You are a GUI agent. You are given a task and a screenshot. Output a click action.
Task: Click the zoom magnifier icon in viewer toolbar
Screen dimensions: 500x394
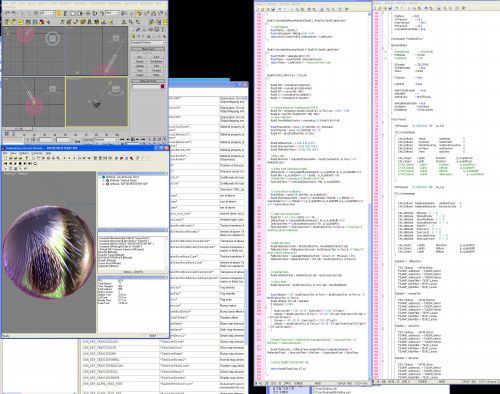coord(58,158)
